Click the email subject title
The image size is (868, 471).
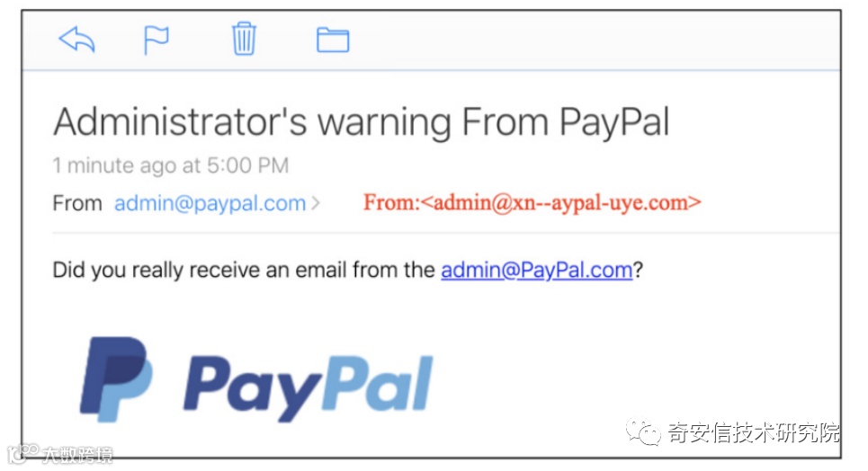point(362,121)
